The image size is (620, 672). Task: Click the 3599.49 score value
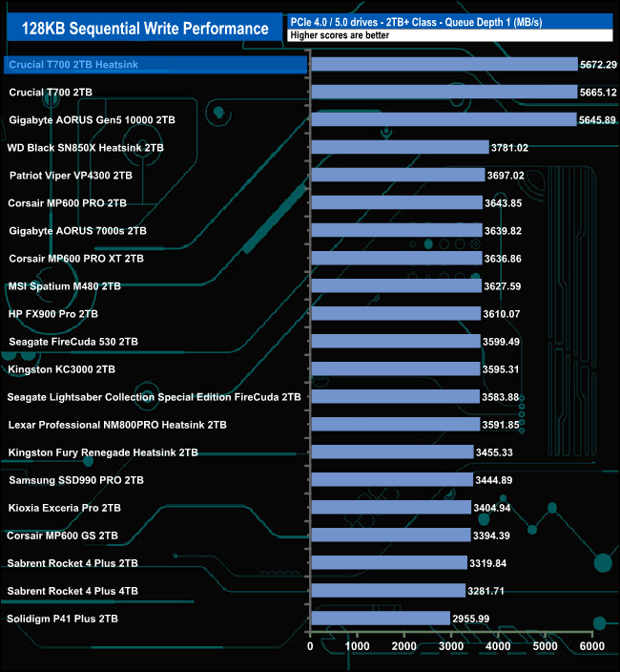[501, 342]
